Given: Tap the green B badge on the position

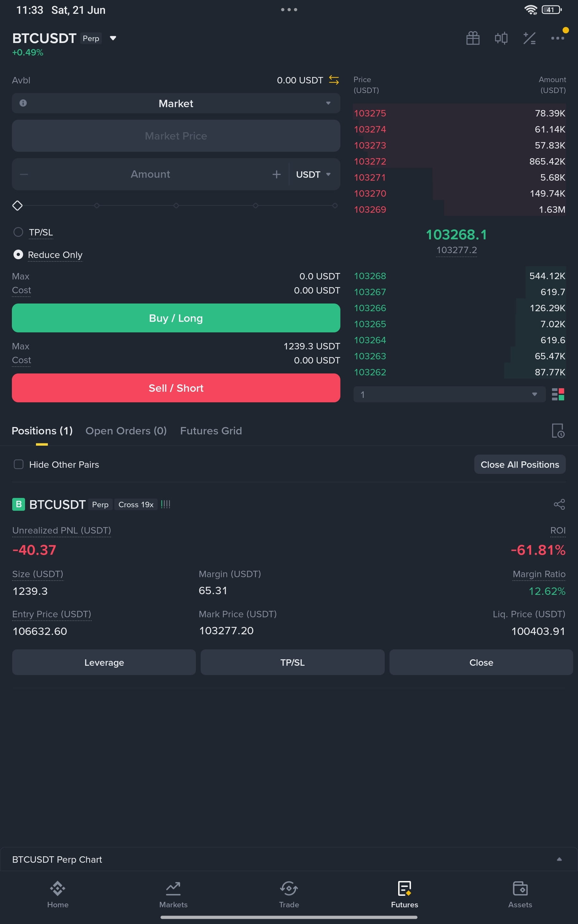Looking at the screenshot, I should point(19,504).
